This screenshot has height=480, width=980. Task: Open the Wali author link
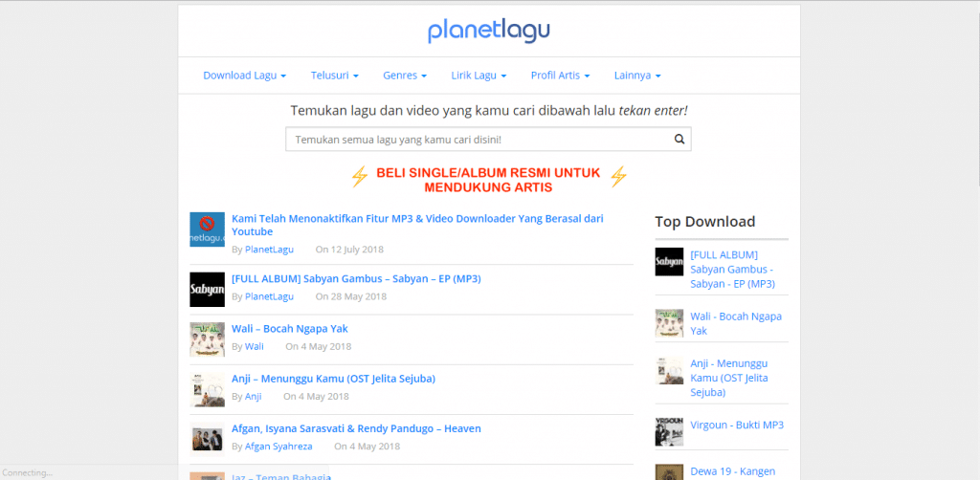[255, 346]
